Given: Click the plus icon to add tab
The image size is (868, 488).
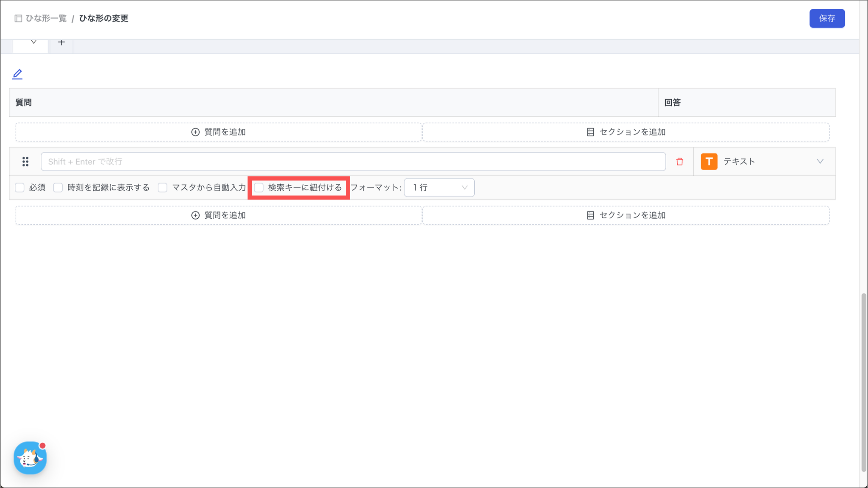Looking at the screenshot, I should click(x=61, y=42).
